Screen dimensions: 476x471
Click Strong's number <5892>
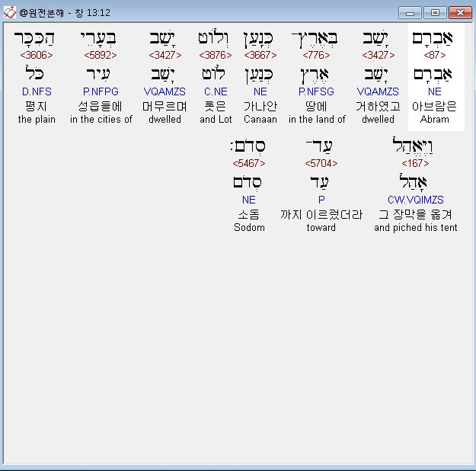click(x=101, y=55)
